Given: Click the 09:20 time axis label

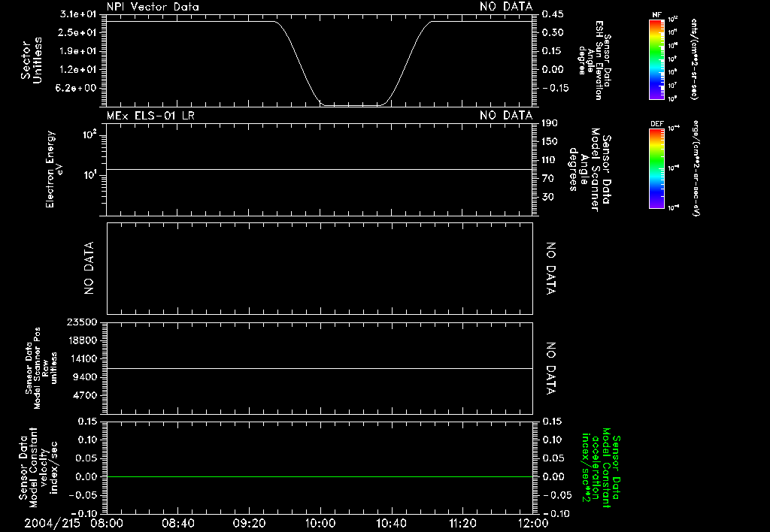Looking at the screenshot, I should click(249, 524).
